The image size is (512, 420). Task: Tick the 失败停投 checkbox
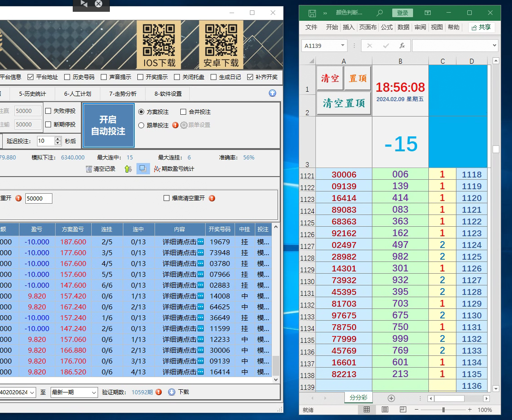click(x=48, y=111)
